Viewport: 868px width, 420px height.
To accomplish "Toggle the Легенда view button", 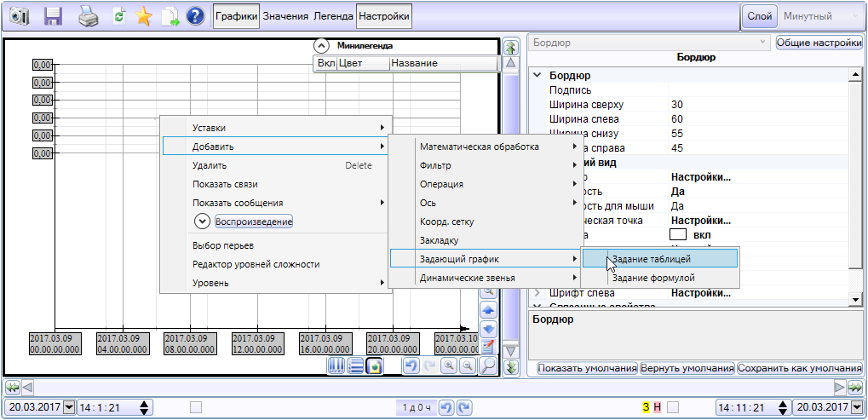I will tap(333, 16).
